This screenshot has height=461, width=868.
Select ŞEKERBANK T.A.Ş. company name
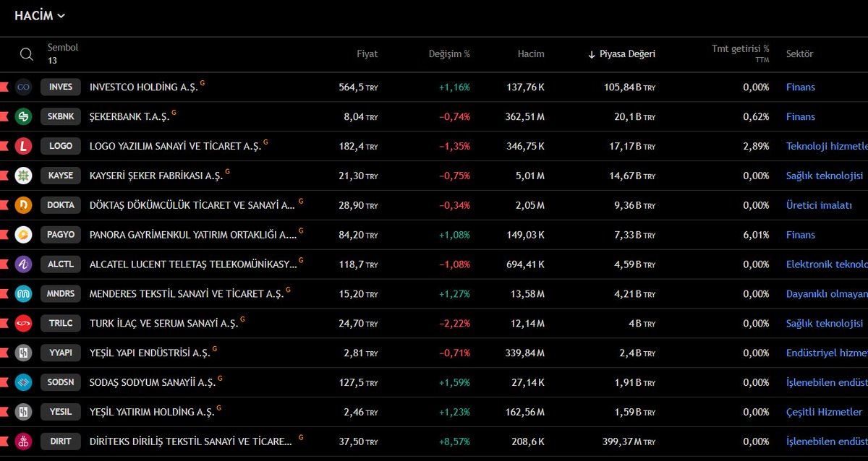click(129, 117)
